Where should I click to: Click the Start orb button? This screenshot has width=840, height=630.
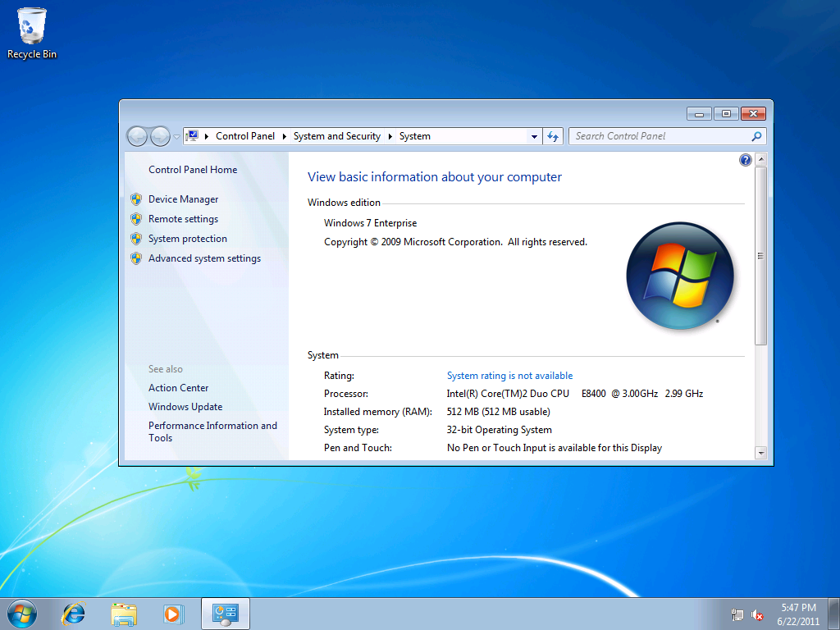pyautogui.click(x=22, y=613)
